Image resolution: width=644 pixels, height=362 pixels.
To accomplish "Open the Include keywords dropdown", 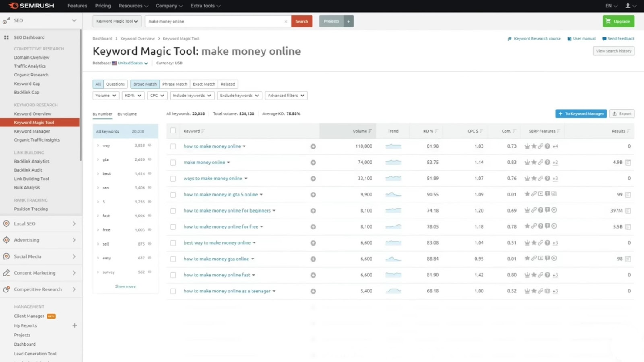I will pos(192,96).
